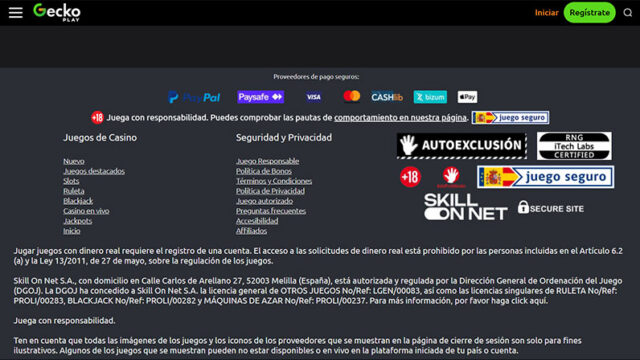Open the Blackjack link

tap(78, 201)
